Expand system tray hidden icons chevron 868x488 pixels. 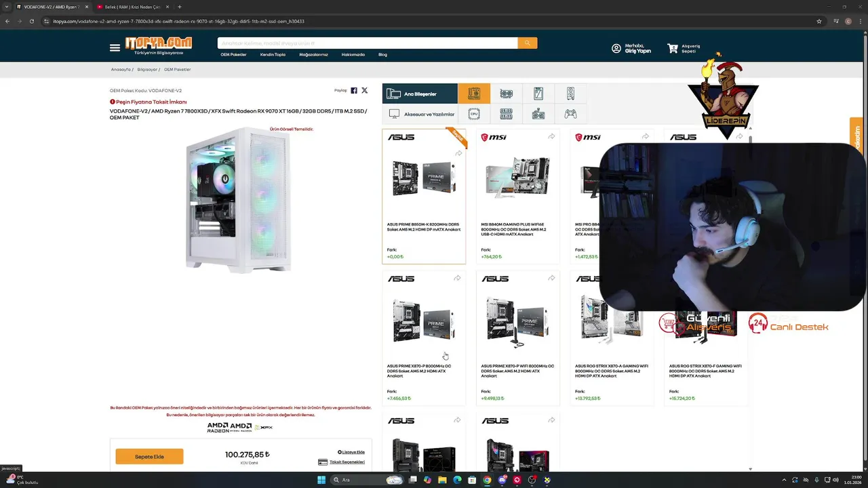tap(785, 480)
